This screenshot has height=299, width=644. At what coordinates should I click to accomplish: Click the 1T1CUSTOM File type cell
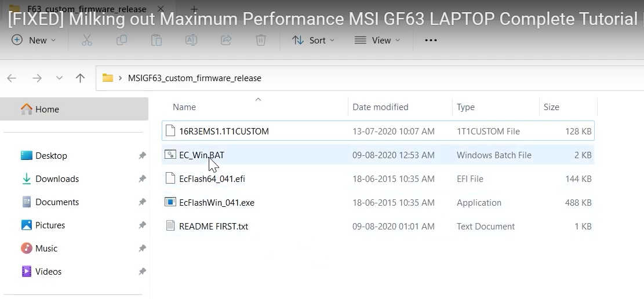pos(488,132)
